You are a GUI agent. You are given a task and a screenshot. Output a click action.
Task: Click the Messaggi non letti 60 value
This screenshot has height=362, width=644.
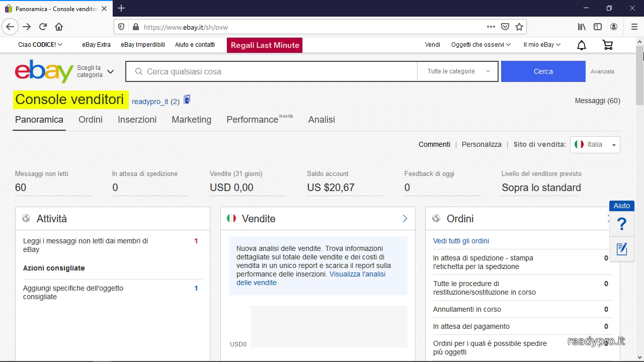21,188
